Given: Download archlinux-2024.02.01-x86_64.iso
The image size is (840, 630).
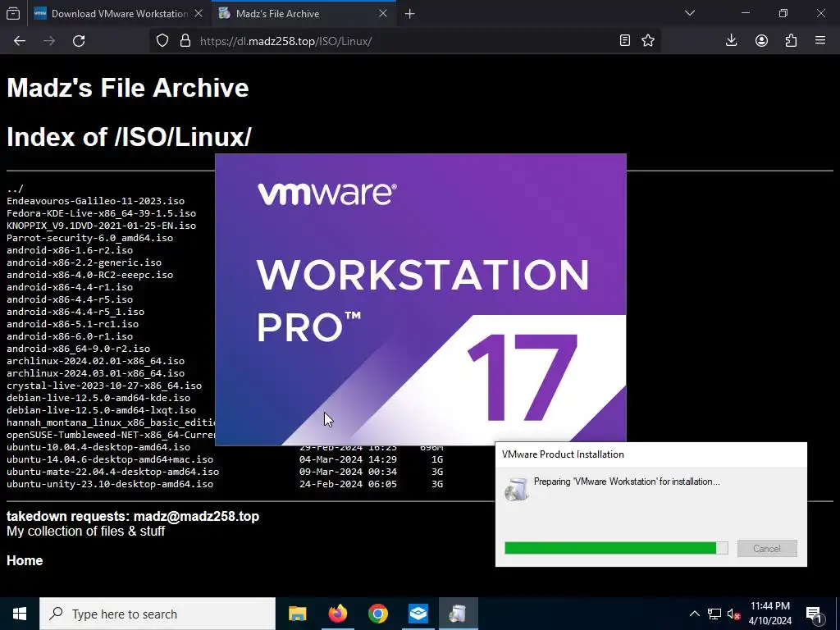Looking at the screenshot, I should (95, 361).
